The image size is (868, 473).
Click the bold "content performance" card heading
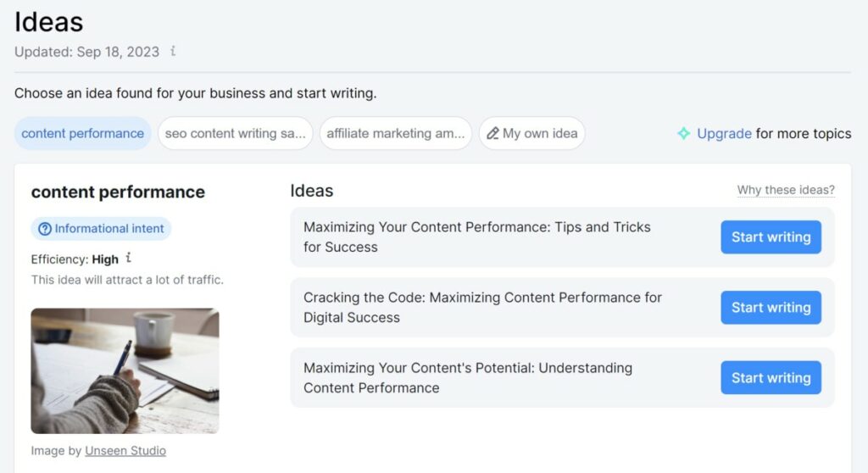[x=118, y=192]
